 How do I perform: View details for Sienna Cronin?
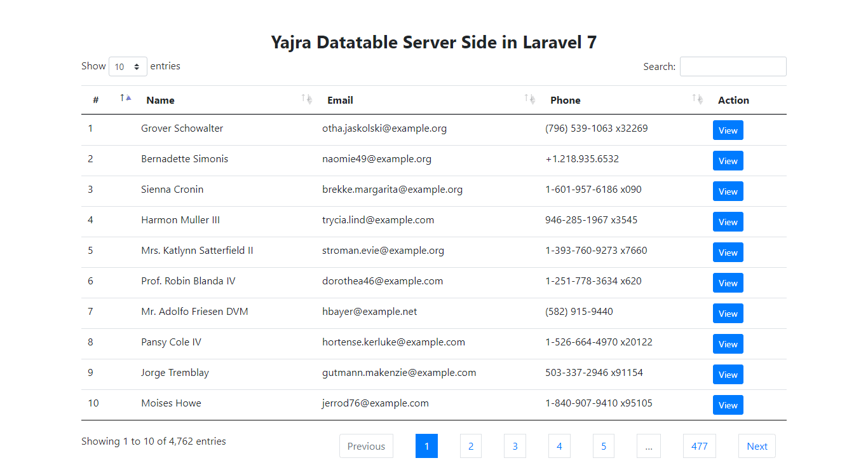[727, 191]
